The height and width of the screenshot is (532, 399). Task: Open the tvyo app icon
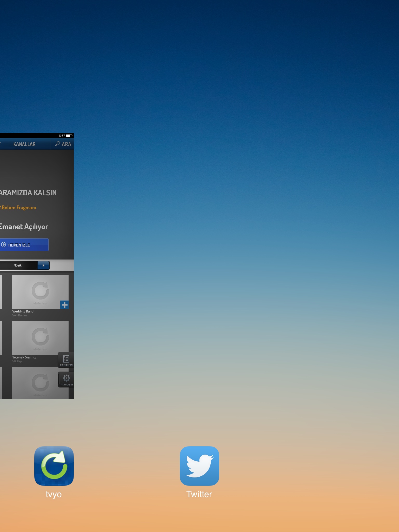(54, 466)
